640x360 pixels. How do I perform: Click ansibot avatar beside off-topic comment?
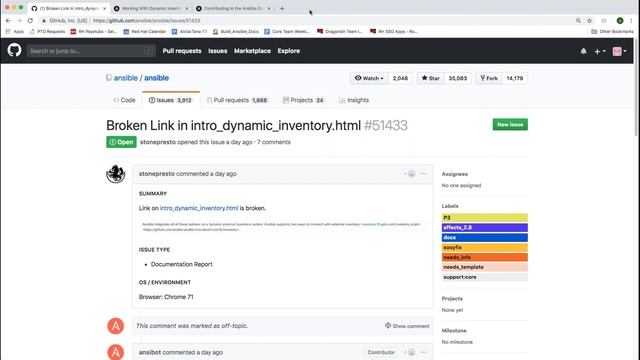pos(116,326)
